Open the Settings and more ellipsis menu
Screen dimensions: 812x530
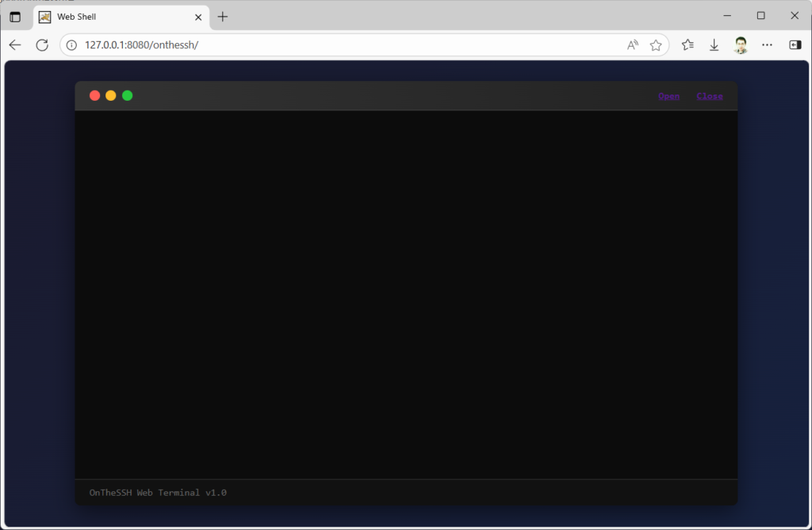[x=767, y=45]
